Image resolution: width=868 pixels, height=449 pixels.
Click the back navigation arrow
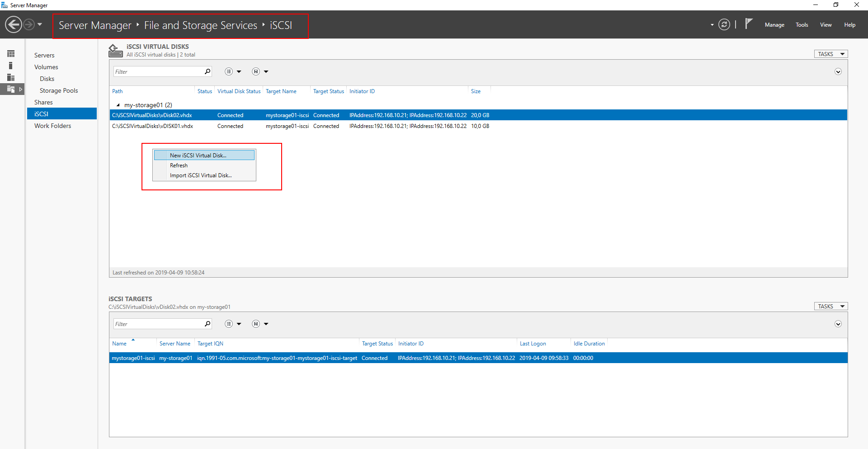click(x=14, y=24)
